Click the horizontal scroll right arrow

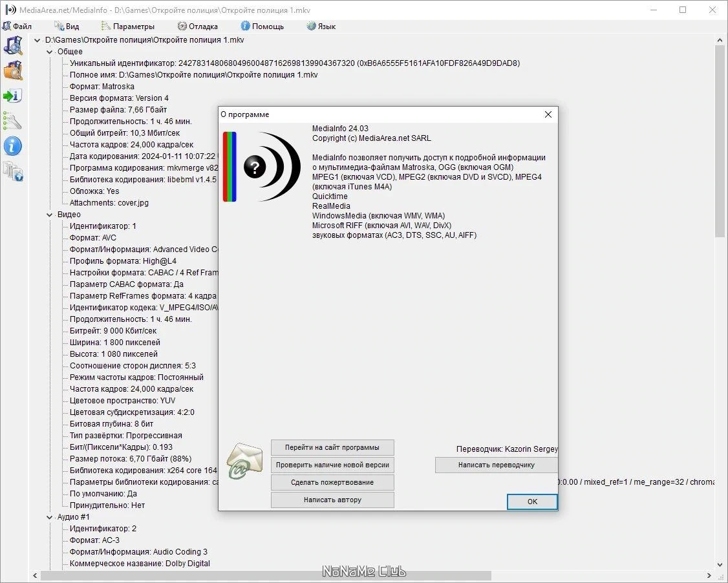pos(709,576)
